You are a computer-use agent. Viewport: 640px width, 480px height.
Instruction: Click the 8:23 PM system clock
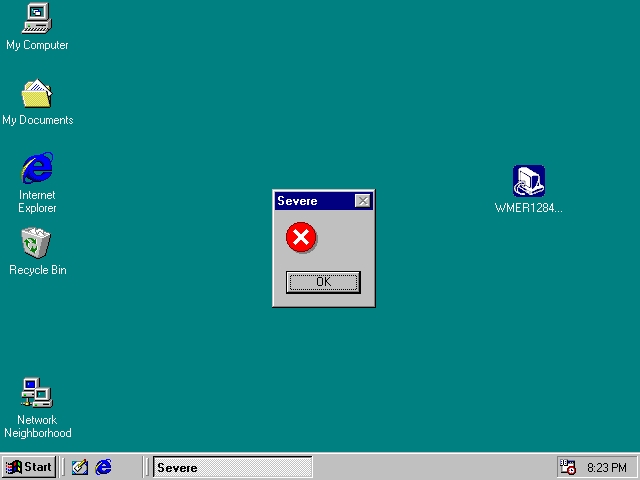(607, 467)
